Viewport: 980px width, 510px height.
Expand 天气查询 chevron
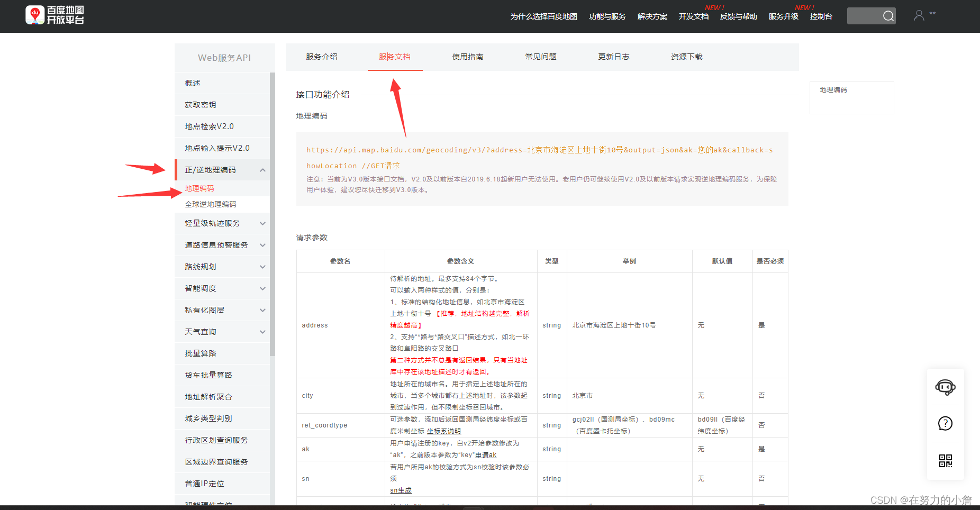pyautogui.click(x=262, y=332)
